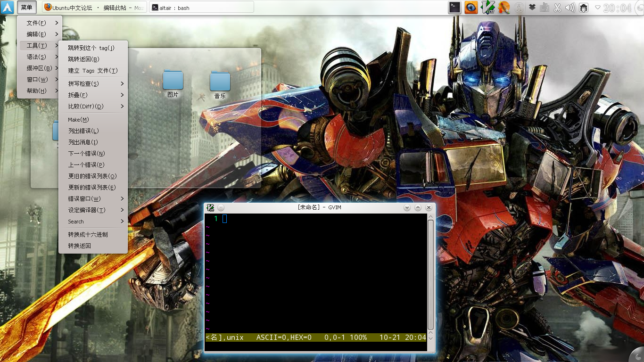Open the 工具(T) menu

40,45
